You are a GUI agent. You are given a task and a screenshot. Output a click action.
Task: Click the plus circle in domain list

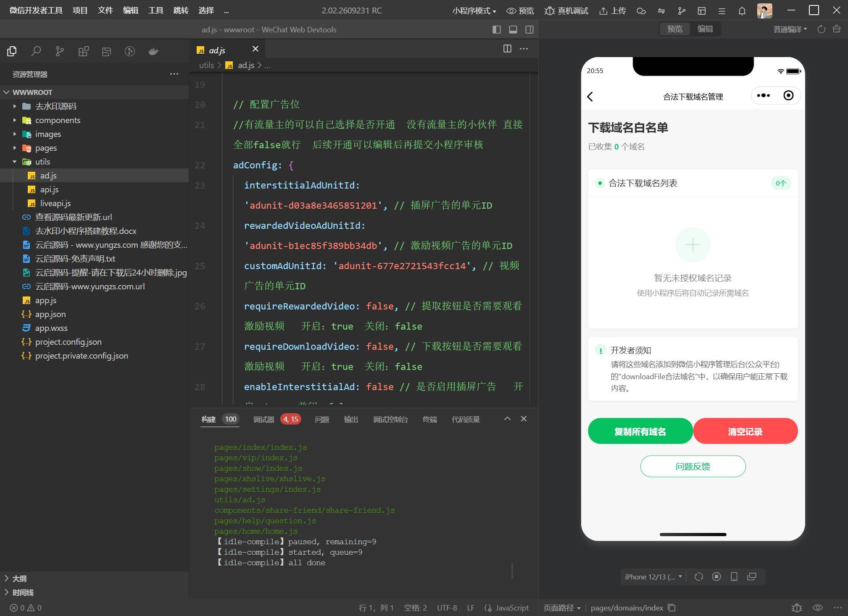693,244
